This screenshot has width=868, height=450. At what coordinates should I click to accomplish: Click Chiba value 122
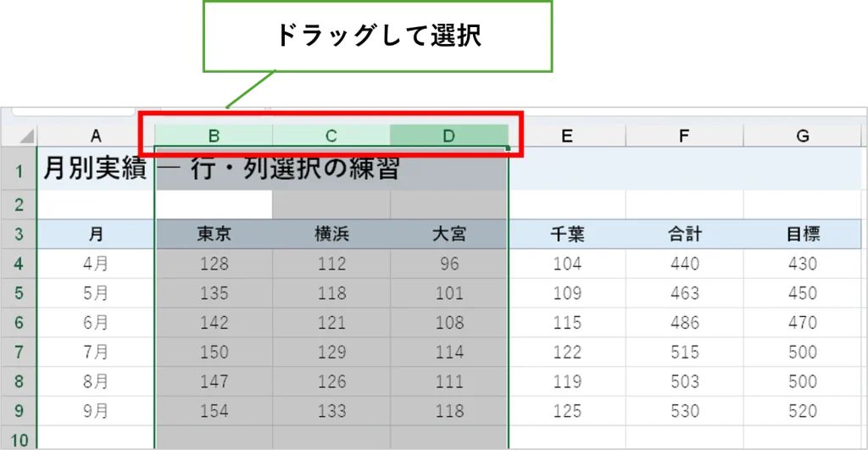(567, 352)
